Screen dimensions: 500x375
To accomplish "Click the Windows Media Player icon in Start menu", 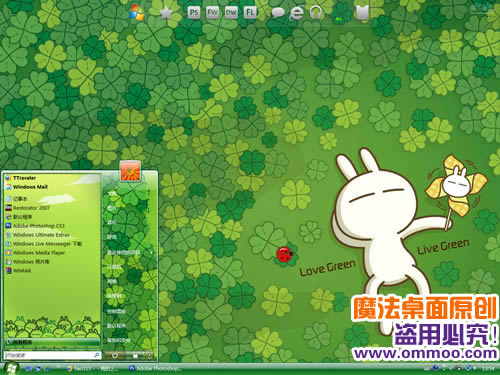I will (8, 253).
